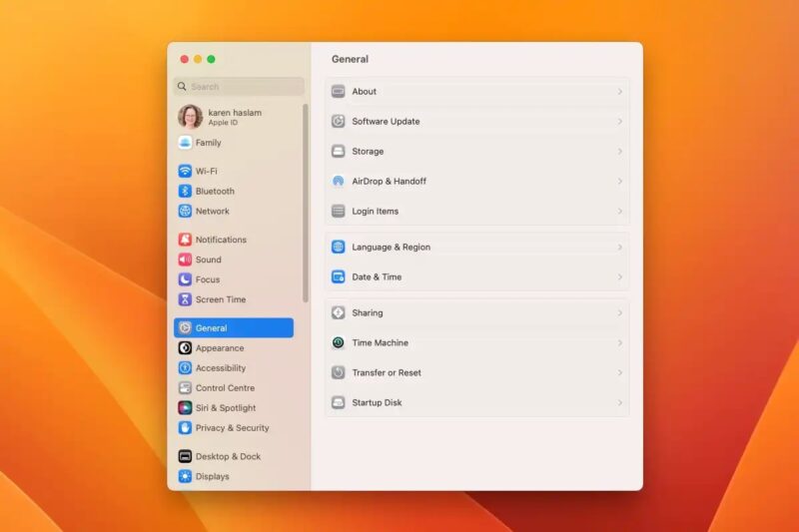Image resolution: width=799 pixels, height=532 pixels.
Task: Open the Privacy & Security hand icon
Action: coord(185,428)
